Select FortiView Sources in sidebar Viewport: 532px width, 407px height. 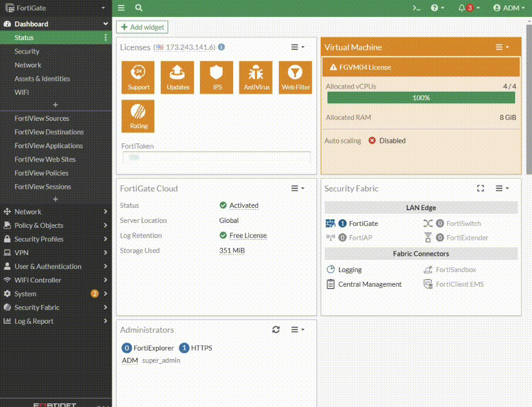point(42,118)
